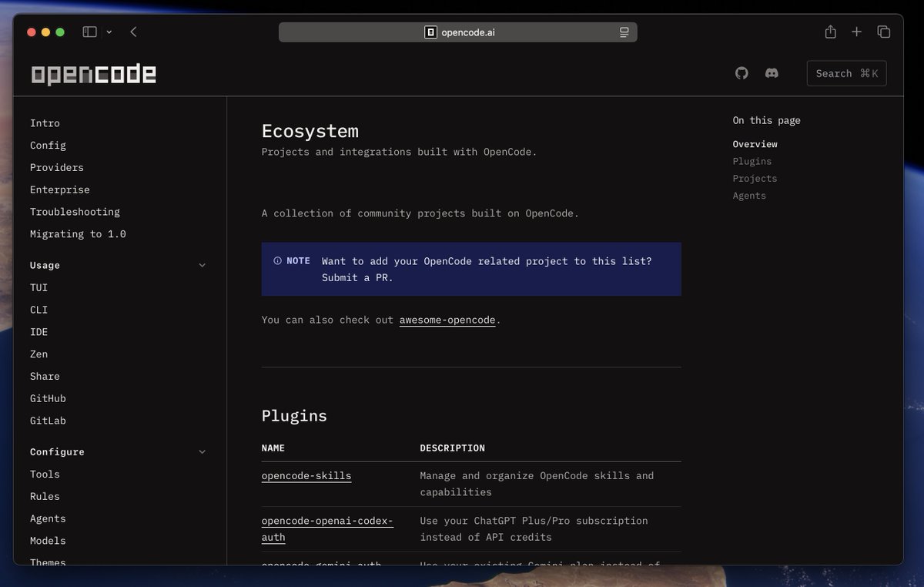924x587 pixels.
Task: Open the GitHub sidebar page
Action: coord(48,398)
